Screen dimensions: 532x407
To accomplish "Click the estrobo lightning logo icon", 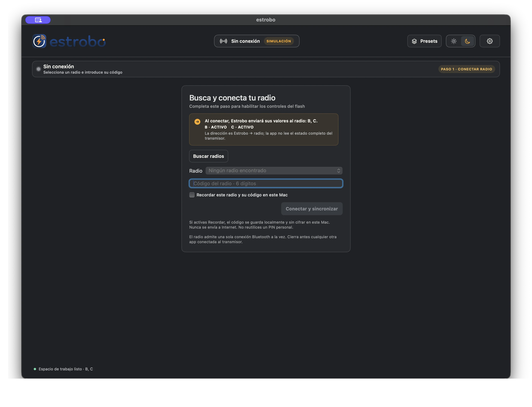I will coord(39,41).
